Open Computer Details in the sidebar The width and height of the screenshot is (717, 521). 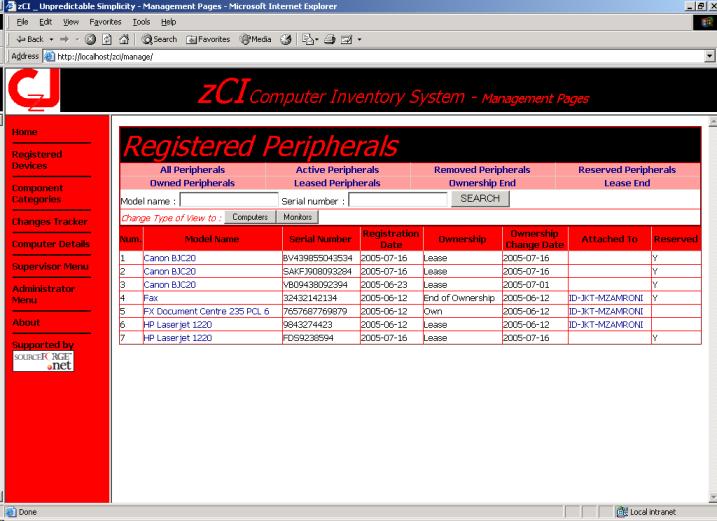point(51,244)
